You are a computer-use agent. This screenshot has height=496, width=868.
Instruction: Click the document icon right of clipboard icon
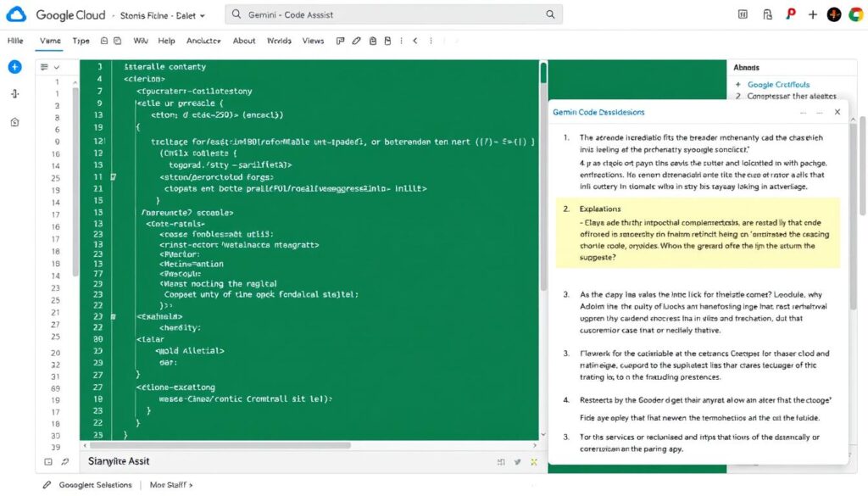[x=387, y=41]
